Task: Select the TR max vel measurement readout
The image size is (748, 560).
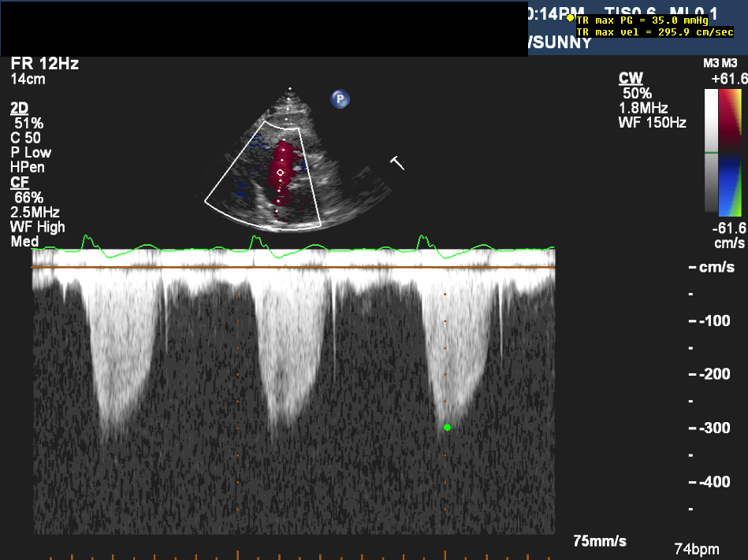Action: [654, 32]
